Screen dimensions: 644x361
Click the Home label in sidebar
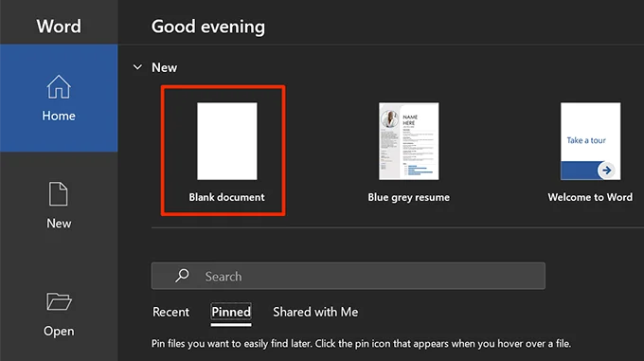coord(59,116)
